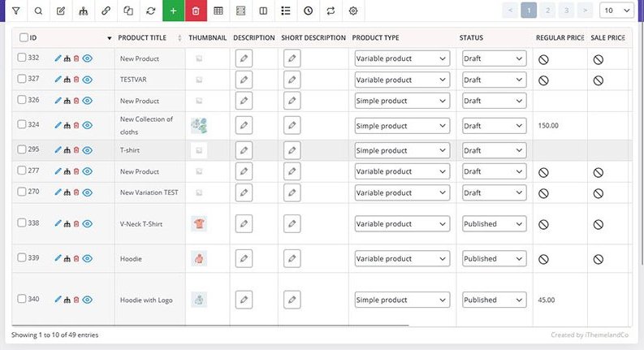Click the reload/refresh icon in toolbar
Image resolution: width=644 pixels, height=350 pixels.
151,11
